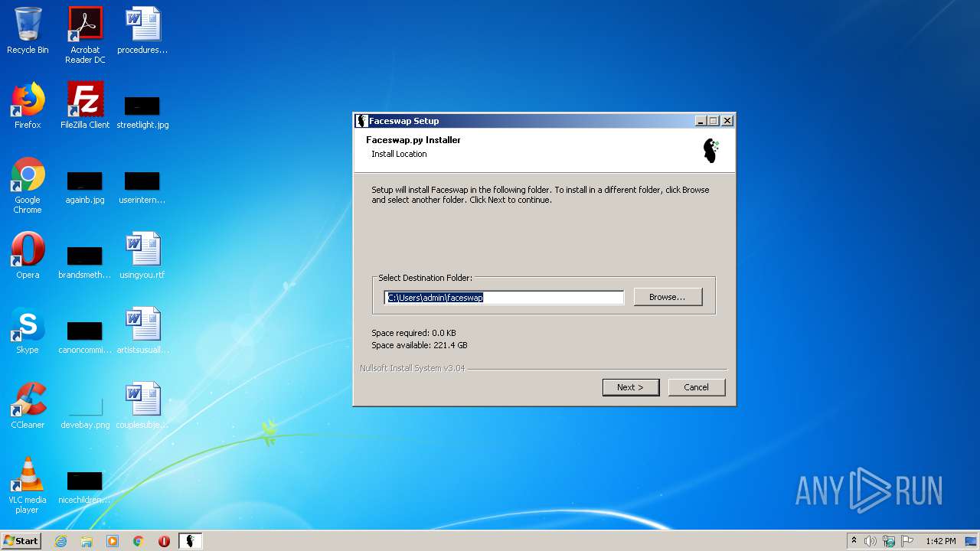Open Chrome from the taskbar
Viewport: 980px width, 551px height.
[x=139, y=541]
